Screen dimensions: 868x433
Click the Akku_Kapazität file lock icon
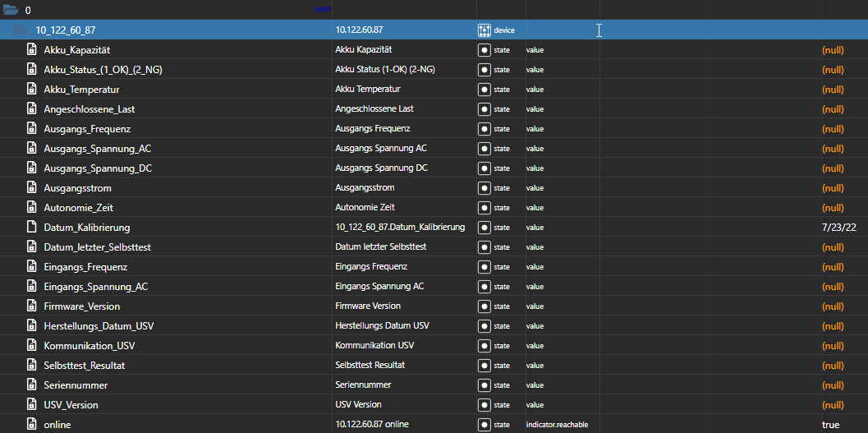pos(32,50)
